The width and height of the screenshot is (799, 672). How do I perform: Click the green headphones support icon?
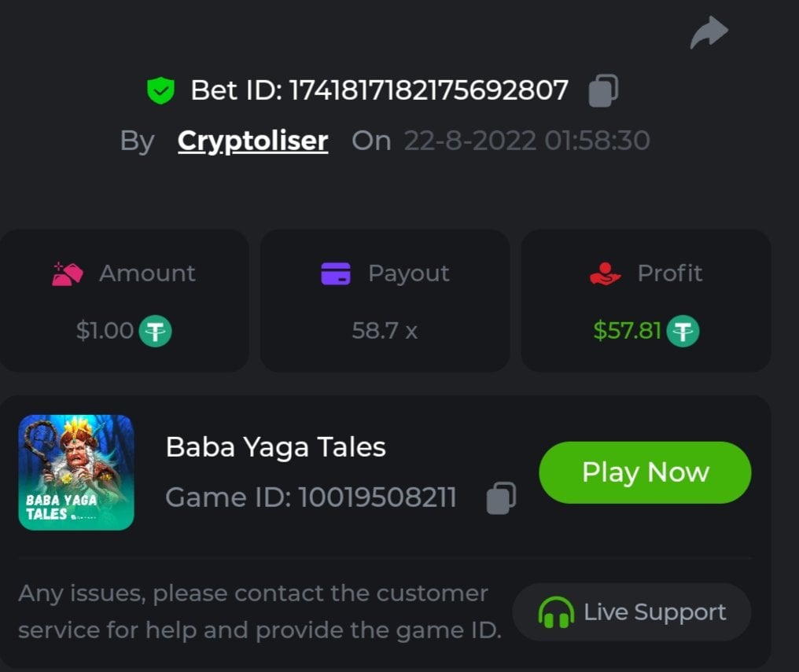556,613
